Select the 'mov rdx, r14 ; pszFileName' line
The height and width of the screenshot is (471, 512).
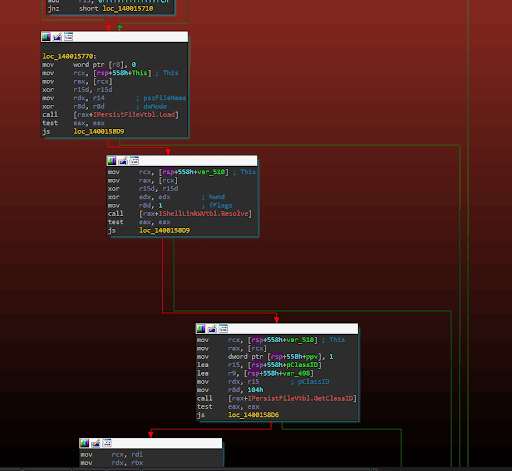click(114, 98)
